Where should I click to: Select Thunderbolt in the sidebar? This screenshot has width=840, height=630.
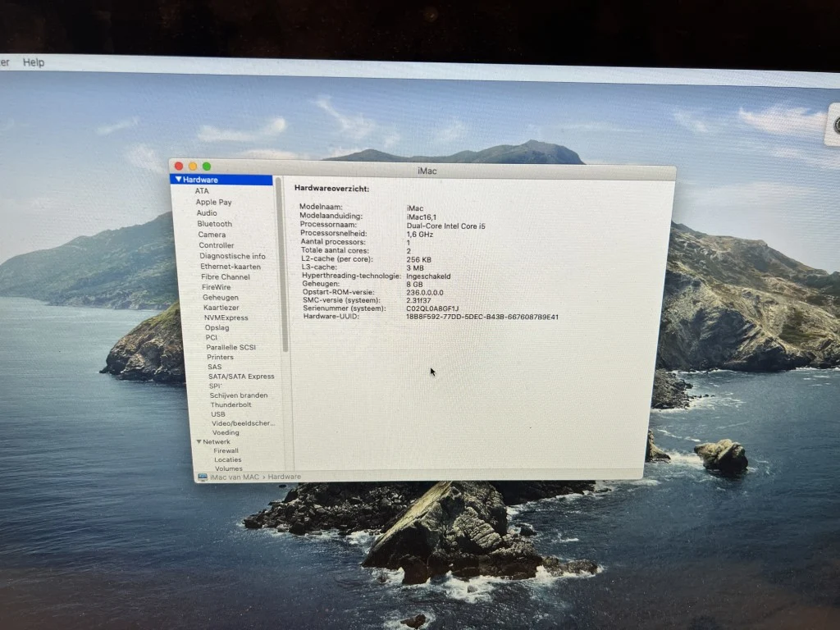(x=231, y=404)
